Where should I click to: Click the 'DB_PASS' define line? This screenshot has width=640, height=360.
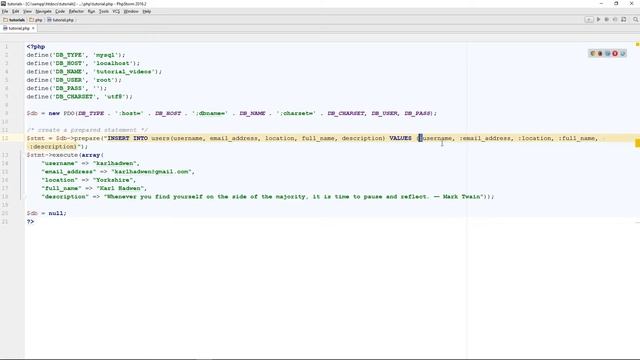tap(67, 88)
